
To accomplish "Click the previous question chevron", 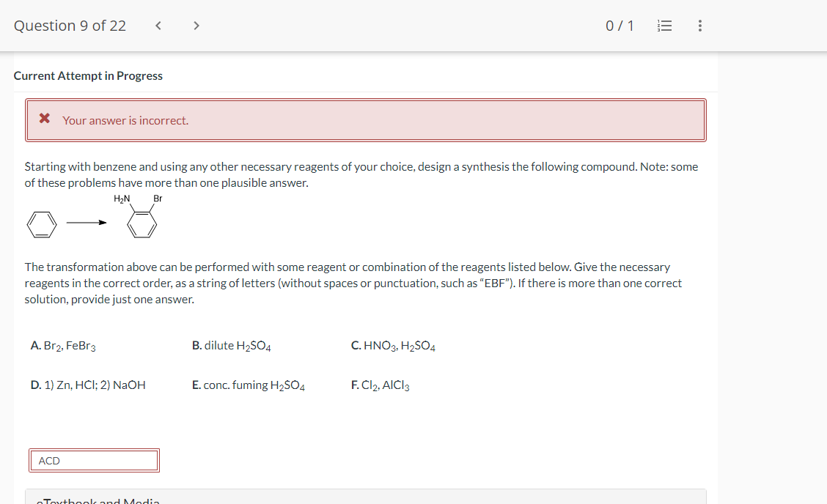I will 158,25.
